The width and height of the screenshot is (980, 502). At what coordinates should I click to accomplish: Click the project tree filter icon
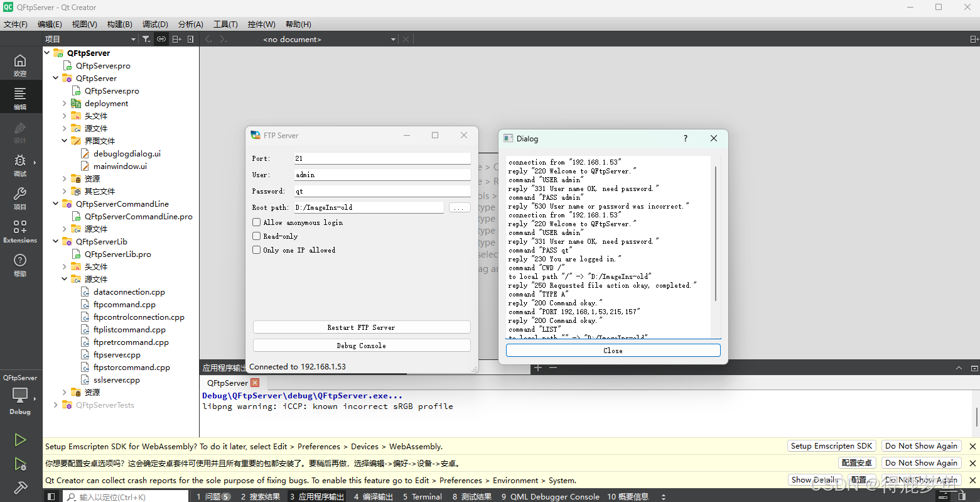click(x=146, y=39)
